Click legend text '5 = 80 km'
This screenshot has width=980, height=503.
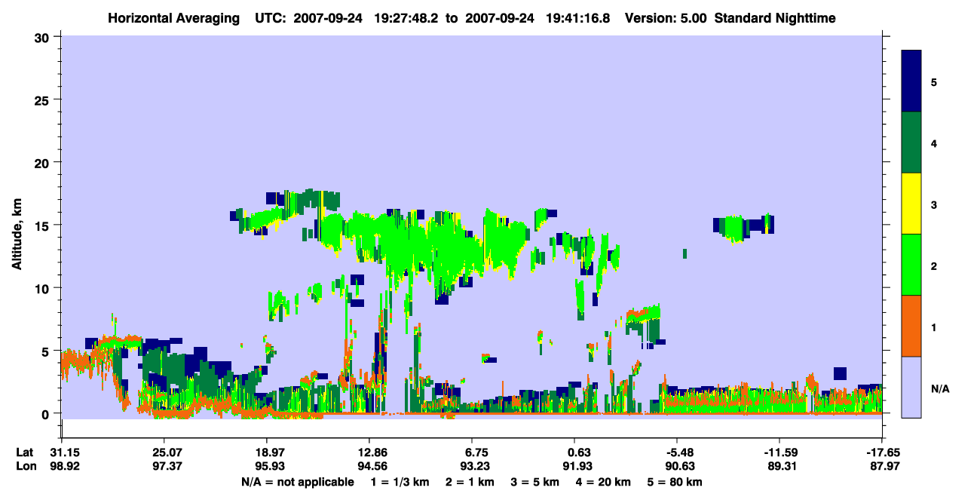coord(675,482)
